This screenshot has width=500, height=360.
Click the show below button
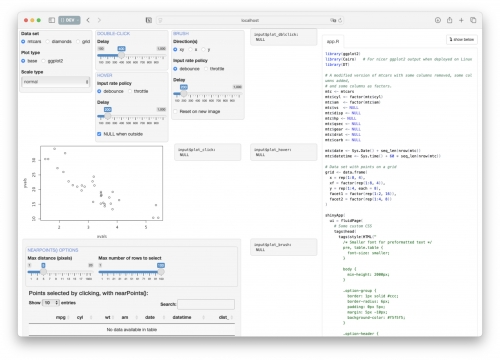[462, 40]
